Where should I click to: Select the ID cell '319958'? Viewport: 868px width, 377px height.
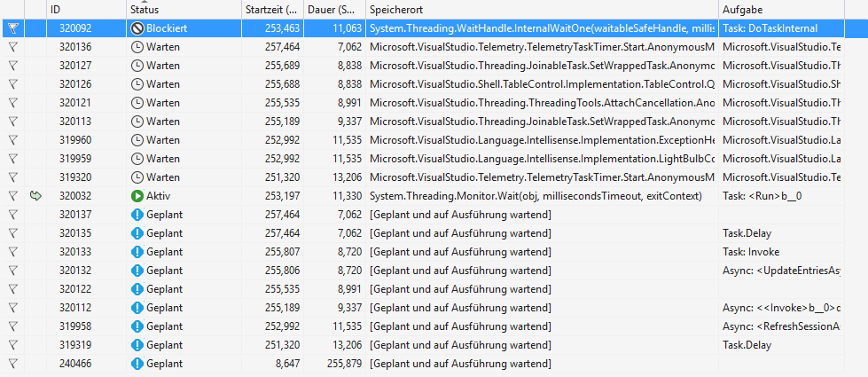tap(86, 326)
